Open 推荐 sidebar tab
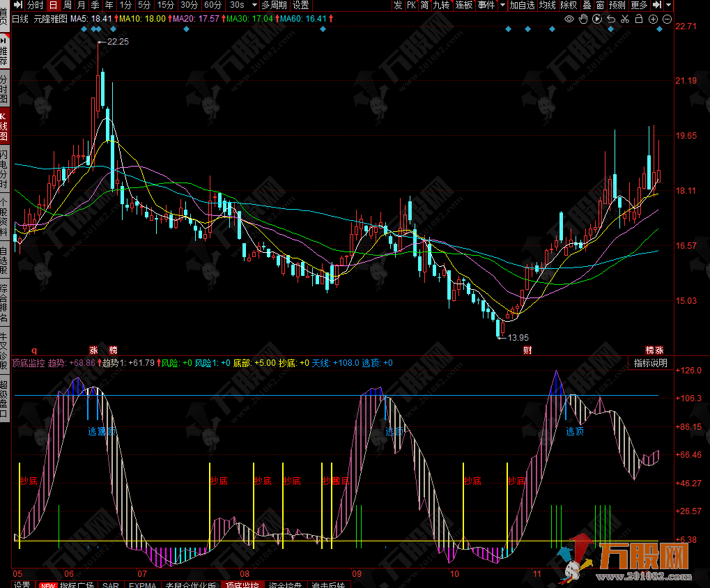The image size is (710, 588). pyautogui.click(x=4, y=50)
